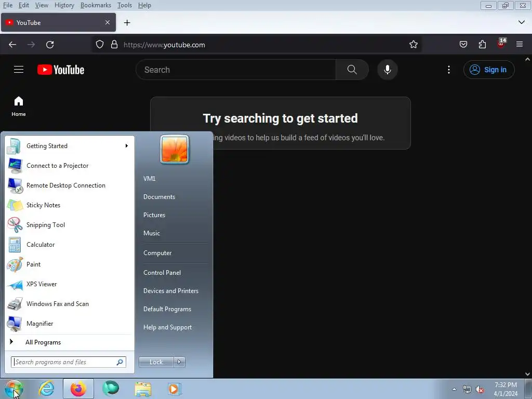532x399 pixels.
Task: Click the YouTube logo
Action: point(61,70)
